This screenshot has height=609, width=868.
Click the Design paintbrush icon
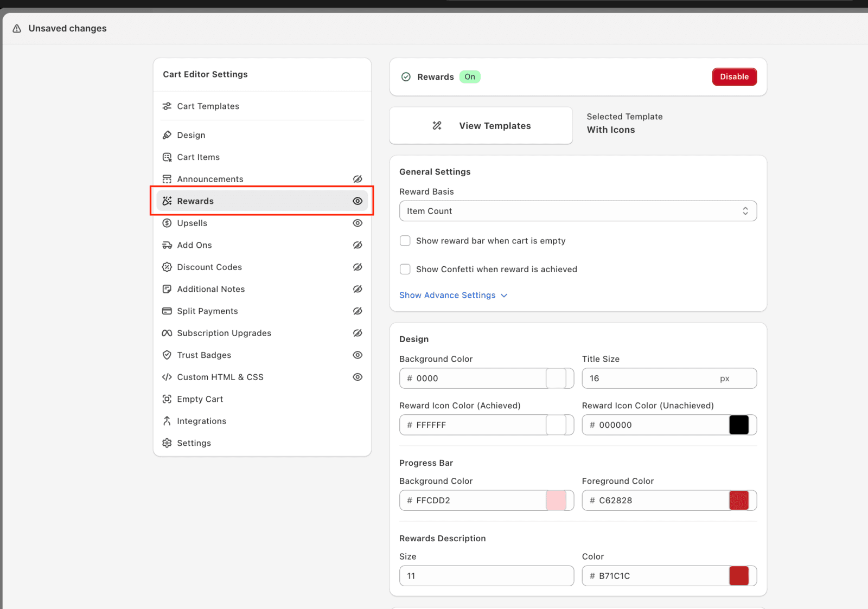pyautogui.click(x=167, y=135)
